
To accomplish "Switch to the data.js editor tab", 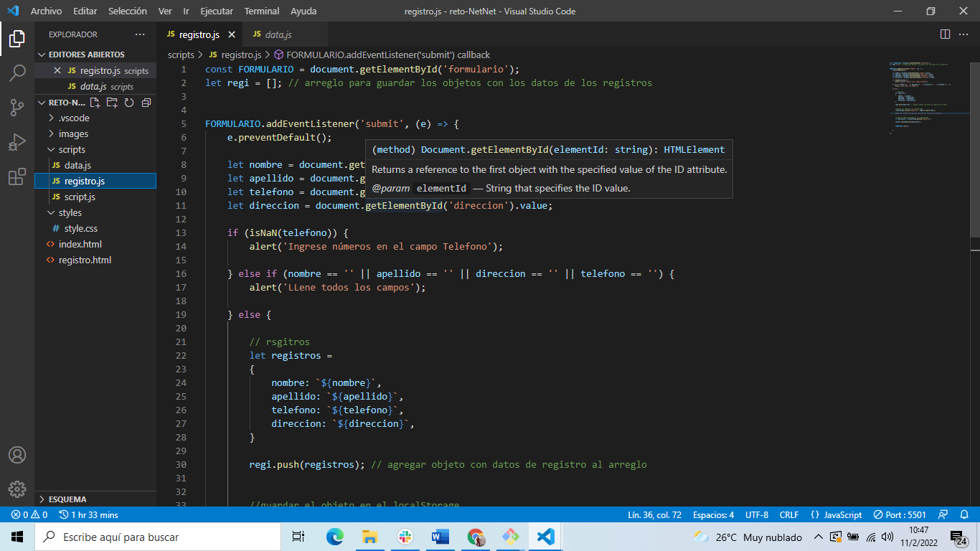I will [286, 34].
